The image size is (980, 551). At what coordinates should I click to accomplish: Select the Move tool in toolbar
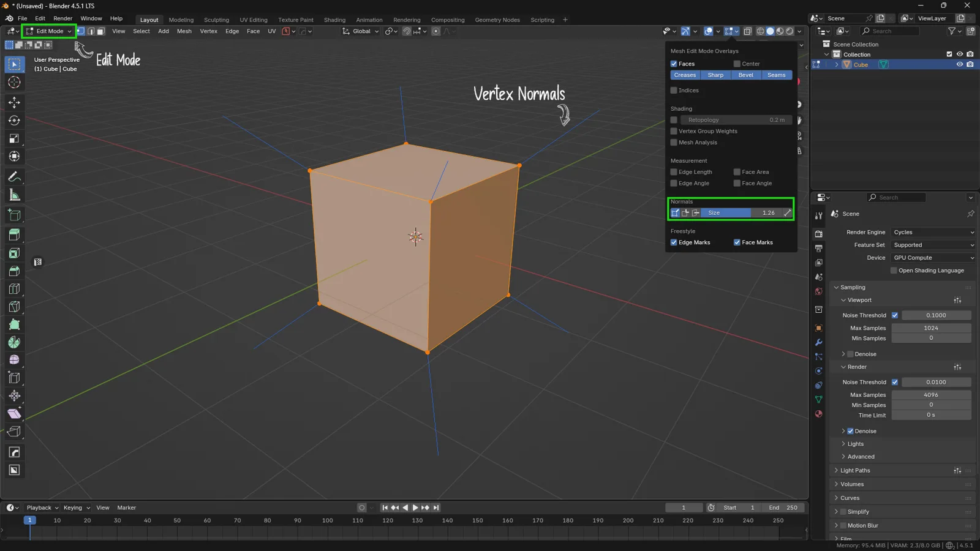(14, 102)
